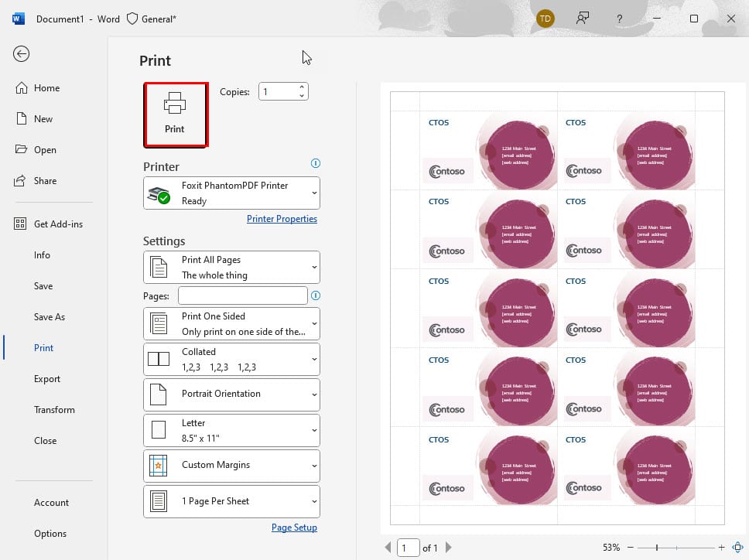This screenshot has height=560, width=749.
Task: Expand the Collated dropdown
Action: pyautogui.click(x=231, y=360)
